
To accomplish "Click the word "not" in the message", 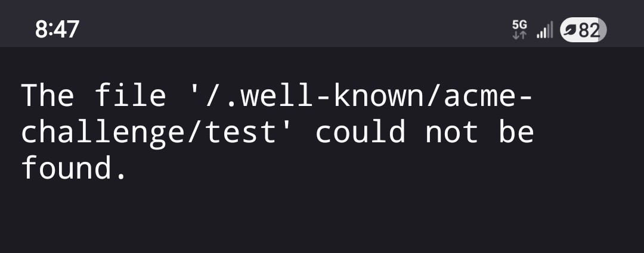I will [451, 133].
